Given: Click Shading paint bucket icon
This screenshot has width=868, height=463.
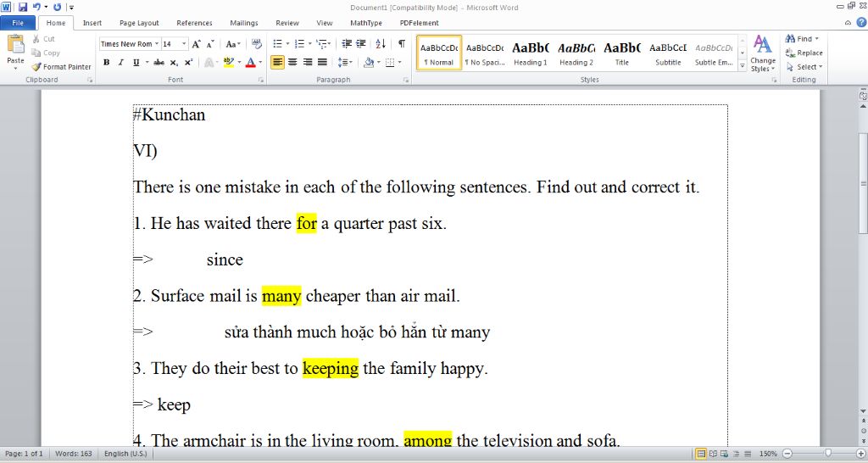Looking at the screenshot, I should (369, 63).
